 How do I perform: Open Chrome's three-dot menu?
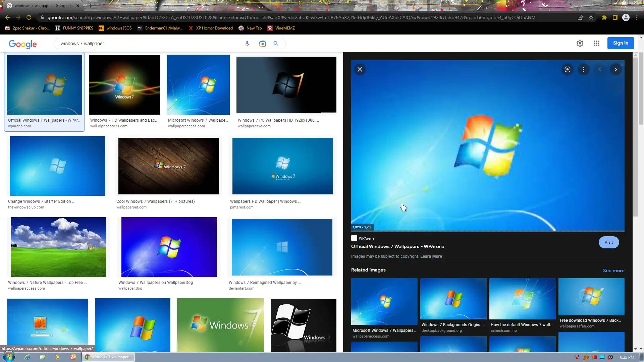(x=637, y=17)
